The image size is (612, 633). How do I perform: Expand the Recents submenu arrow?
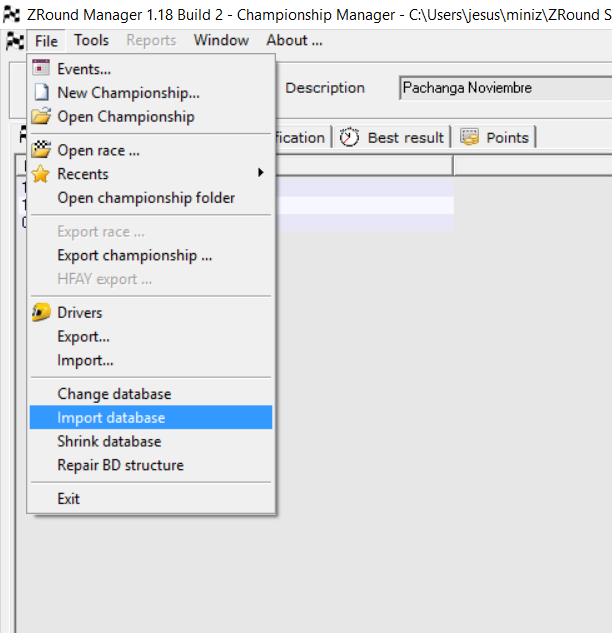[x=261, y=173]
